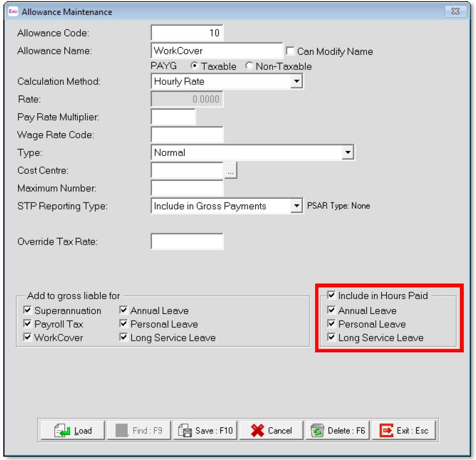Select the Non-Taxable radio button

tap(249, 67)
